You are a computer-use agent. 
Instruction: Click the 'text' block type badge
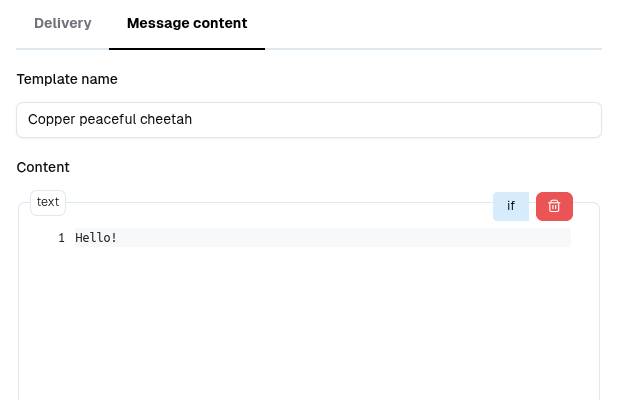[x=48, y=202]
